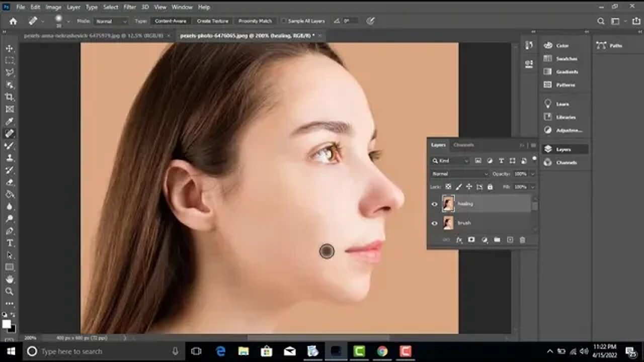Open the Fill slider dropdown

coord(532,187)
